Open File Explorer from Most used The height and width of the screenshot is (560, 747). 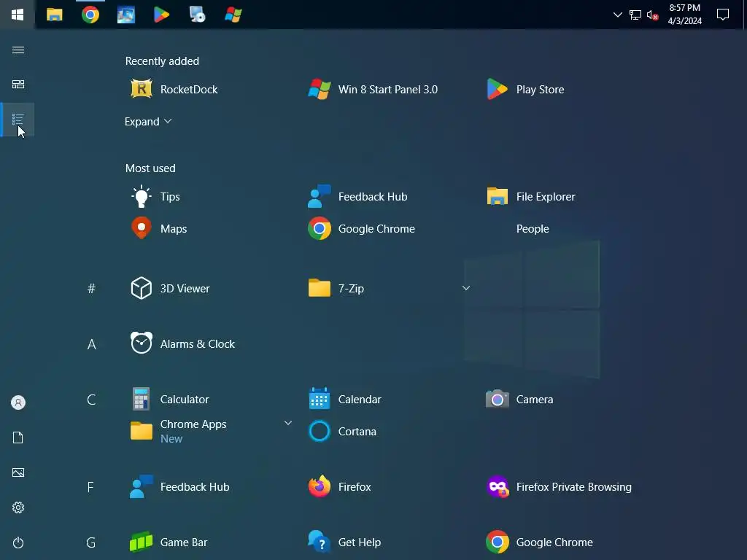tap(531, 196)
